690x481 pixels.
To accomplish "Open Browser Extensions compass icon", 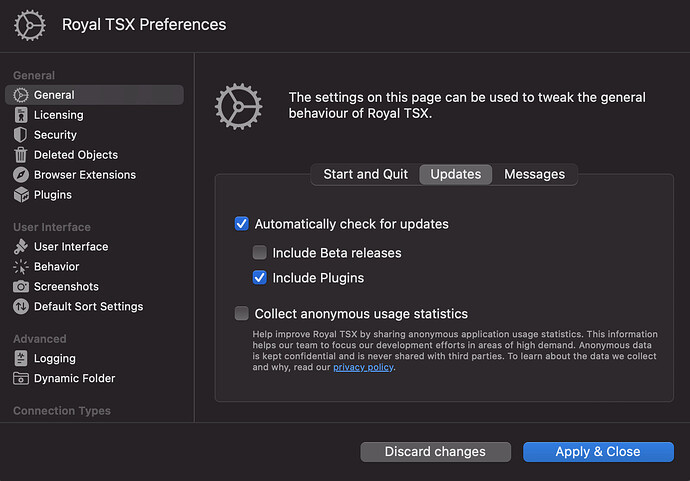I will point(21,175).
